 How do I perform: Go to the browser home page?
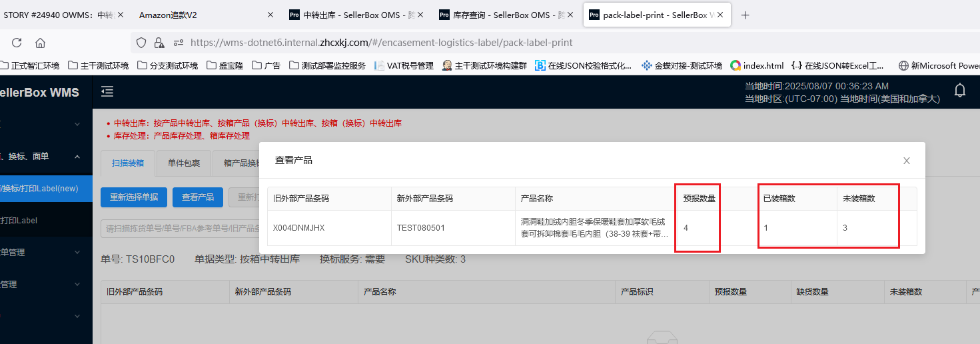[x=40, y=43]
